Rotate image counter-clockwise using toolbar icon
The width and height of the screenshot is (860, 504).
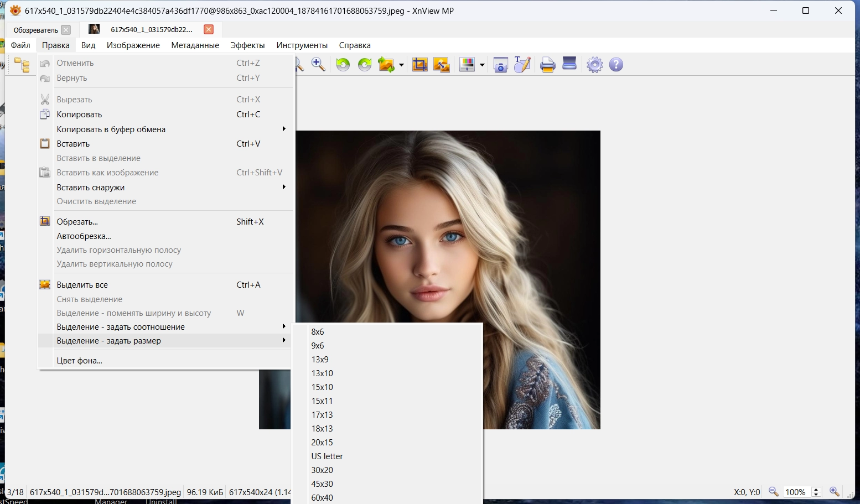click(x=343, y=65)
